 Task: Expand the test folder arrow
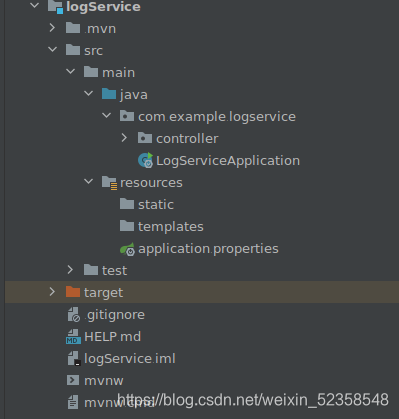pos(70,270)
